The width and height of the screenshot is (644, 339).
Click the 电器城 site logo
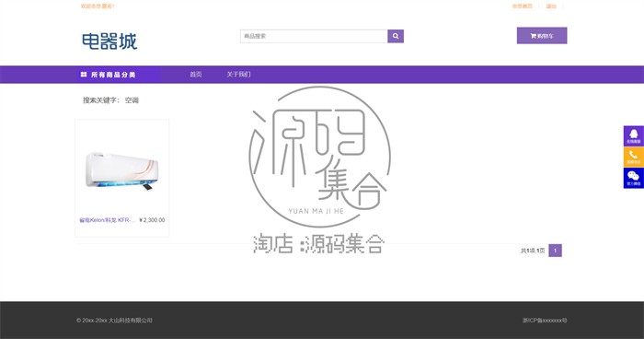click(x=109, y=41)
